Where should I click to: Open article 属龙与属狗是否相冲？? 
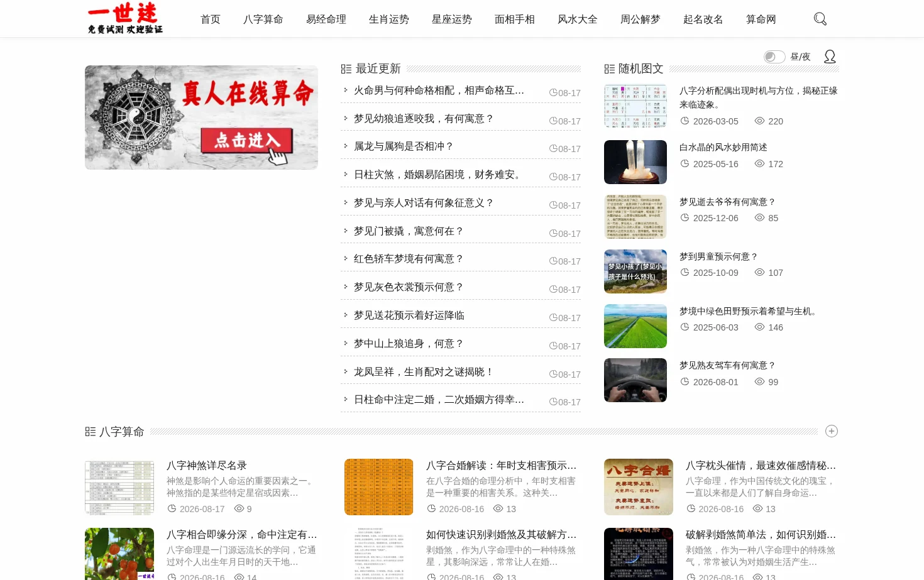point(404,146)
